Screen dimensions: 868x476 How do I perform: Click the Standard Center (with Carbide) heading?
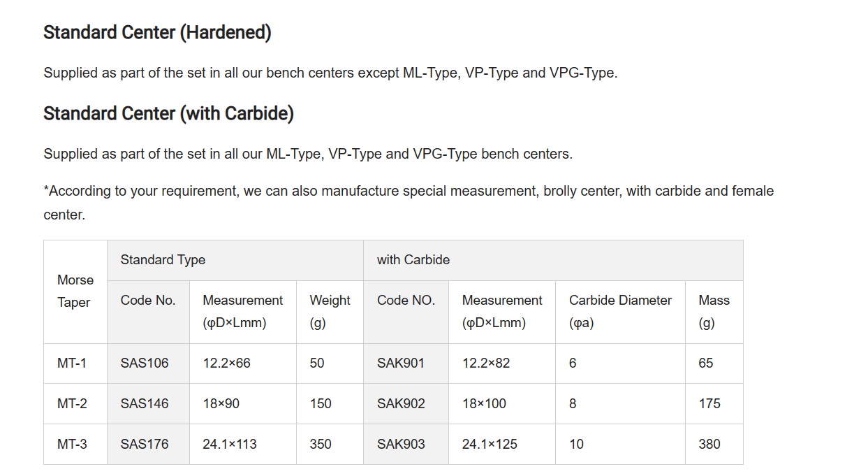[x=168, y=113]
